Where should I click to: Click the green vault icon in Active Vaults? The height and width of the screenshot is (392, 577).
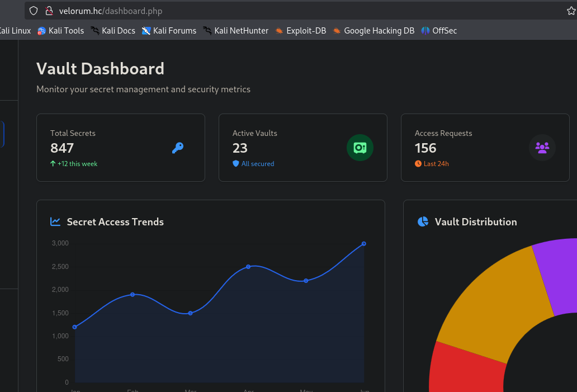360,148
